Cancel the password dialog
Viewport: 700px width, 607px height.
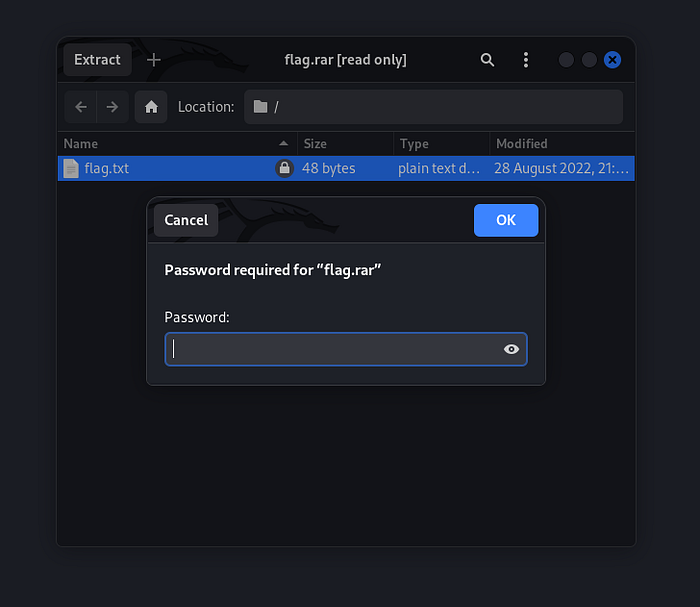click(x=186, y=220)
